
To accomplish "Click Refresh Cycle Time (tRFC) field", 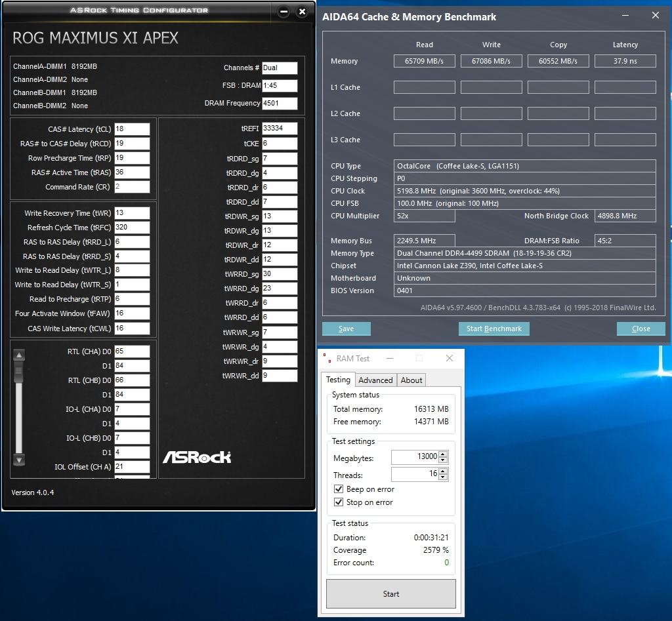I will (x=132, y=228).
